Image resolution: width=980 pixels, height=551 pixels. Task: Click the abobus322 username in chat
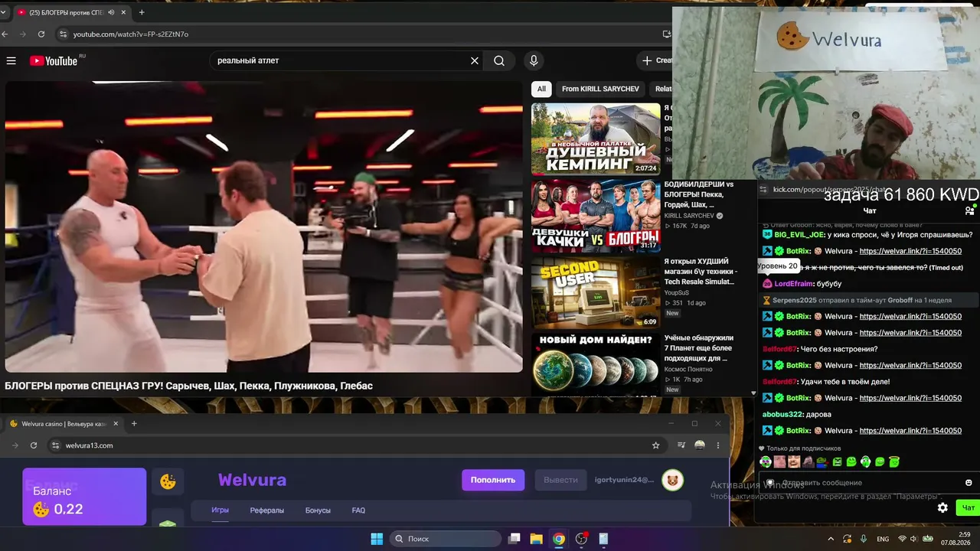coord(783,414)
